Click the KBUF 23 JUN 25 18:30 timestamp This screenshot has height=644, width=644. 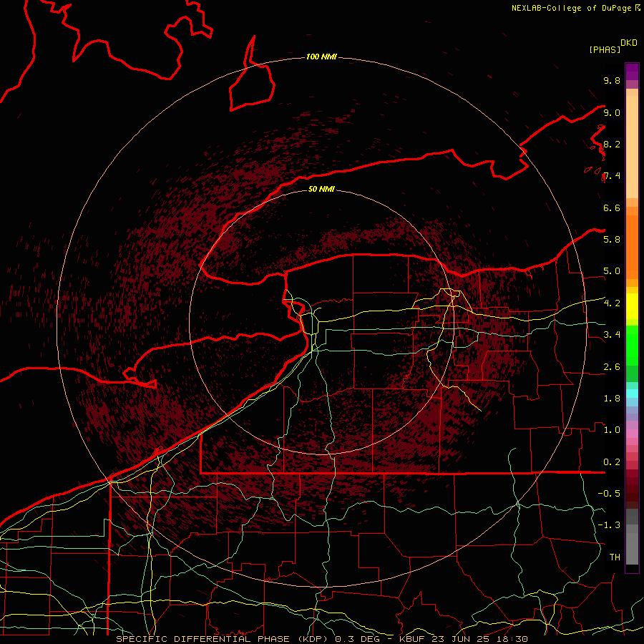tap(463, 639)
